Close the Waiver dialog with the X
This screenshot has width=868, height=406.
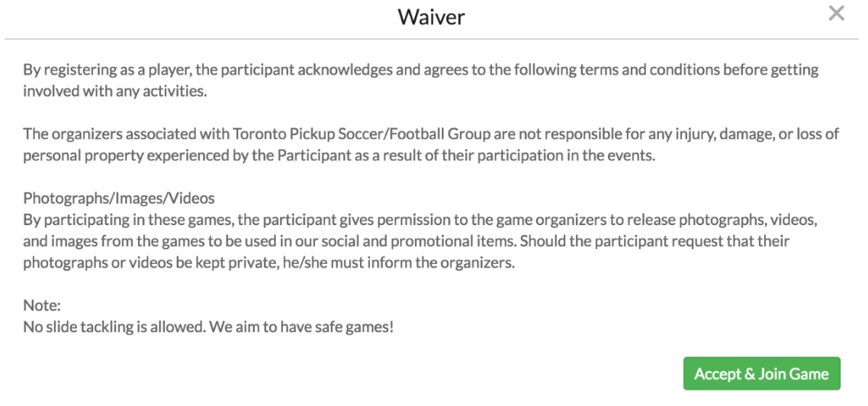[x=836, y=13]
